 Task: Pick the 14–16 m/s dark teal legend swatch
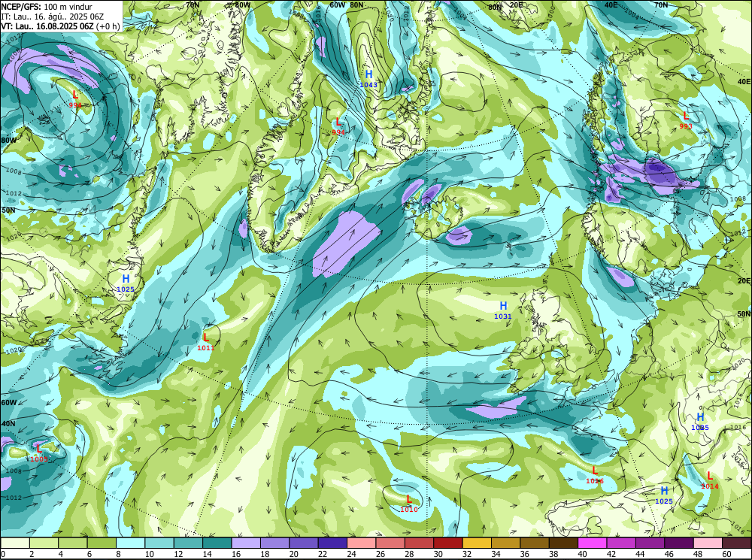[x=217, y=543]
